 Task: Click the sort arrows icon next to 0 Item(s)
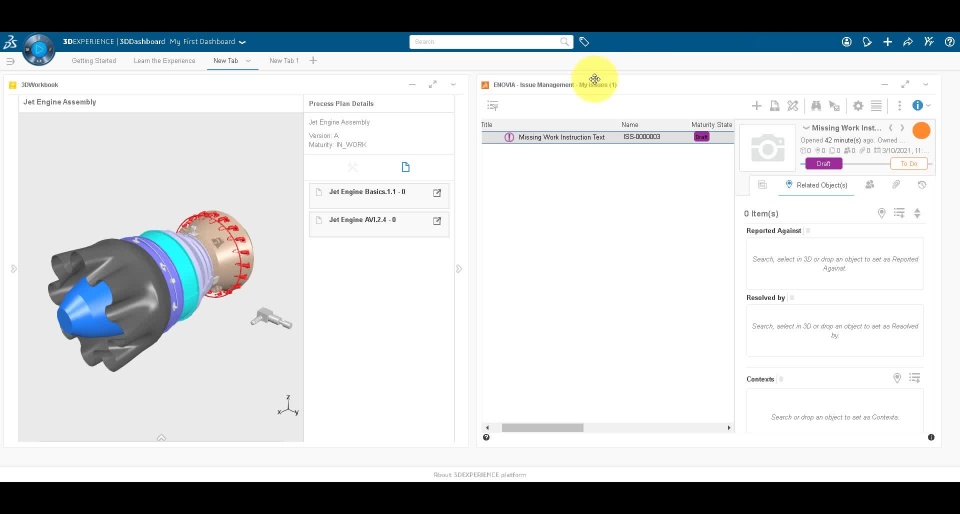coord(917,213)
